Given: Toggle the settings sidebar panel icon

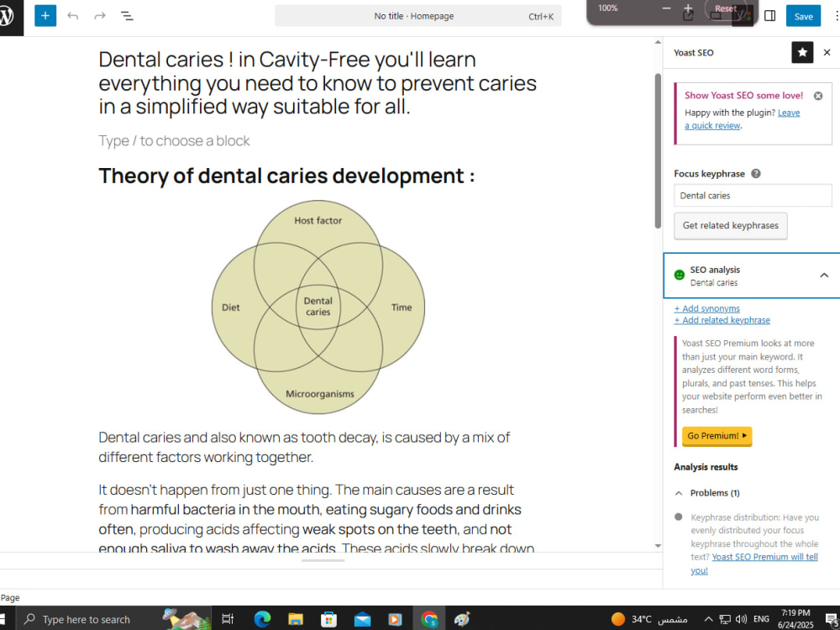Looking at the screenshot, I should click(x=769, y=16).
